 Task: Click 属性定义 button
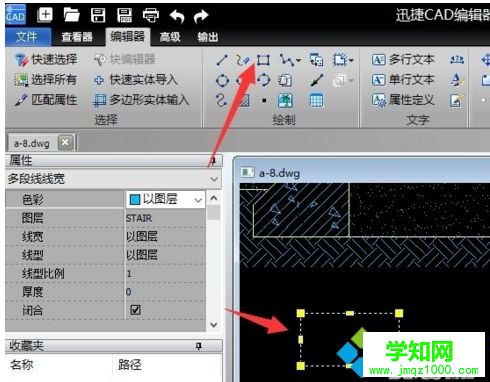point(403,100)
